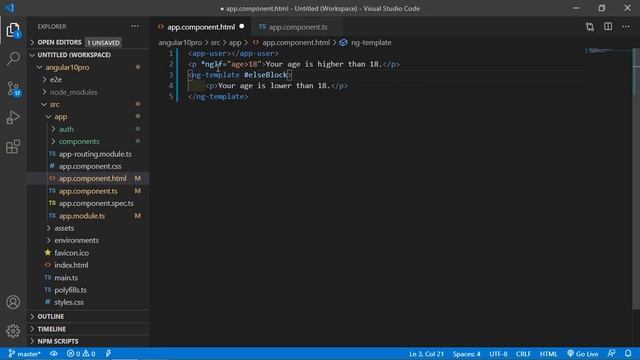Open the Run and Debug view
The image size is (640, 360).
click(x=13, y=118)
